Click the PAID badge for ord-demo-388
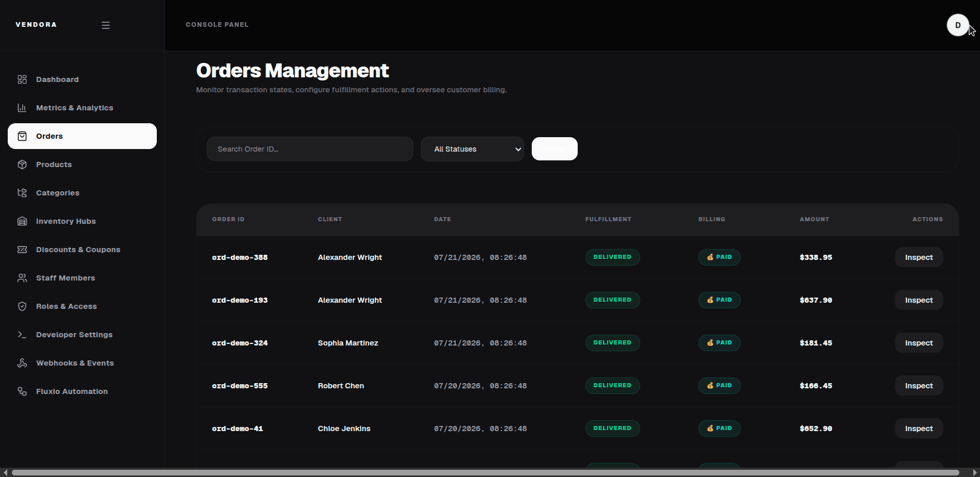Image resolution: width=980 pixels, height=477 pixels. [720, 257]
